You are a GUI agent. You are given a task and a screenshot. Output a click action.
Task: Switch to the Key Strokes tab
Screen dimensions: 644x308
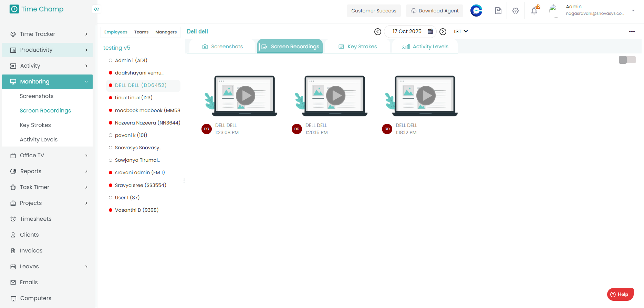tap(358, 47)
